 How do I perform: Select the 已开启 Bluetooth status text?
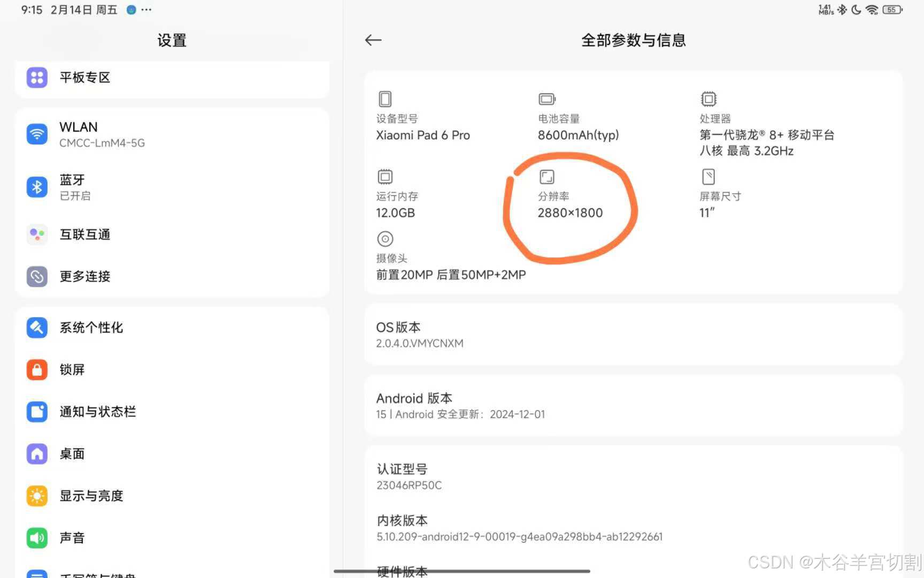tap(75, 196)
